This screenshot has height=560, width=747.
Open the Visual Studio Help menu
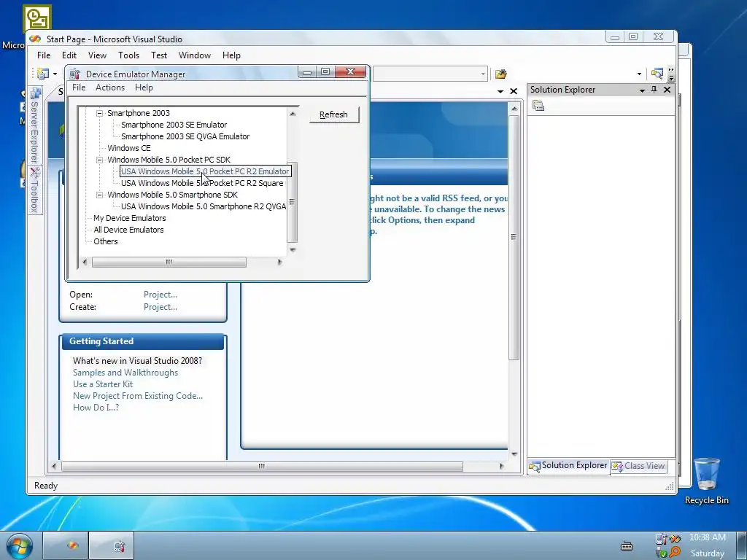(x=231, y=55)
